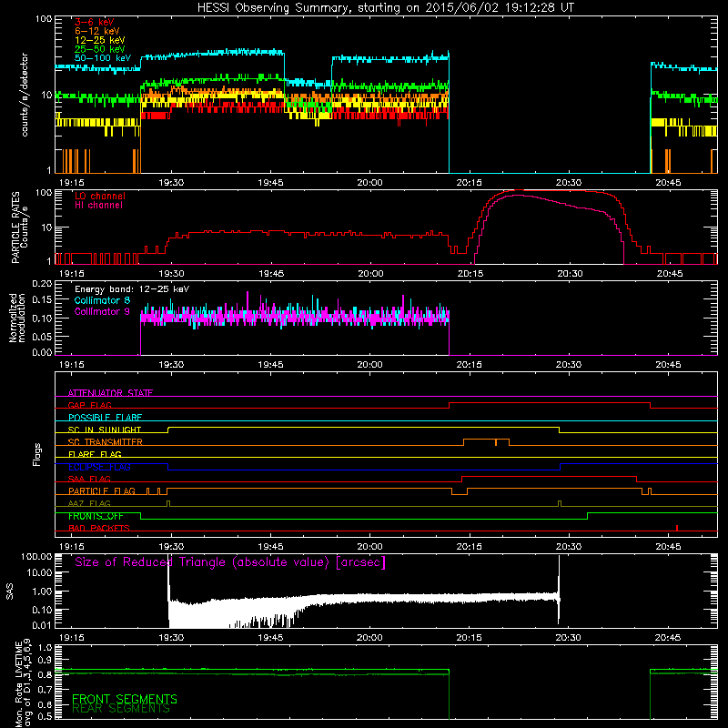Click the yellow "FLARE FLAG" label
Viewport: 728px width, 728px height.
(95, 454)
